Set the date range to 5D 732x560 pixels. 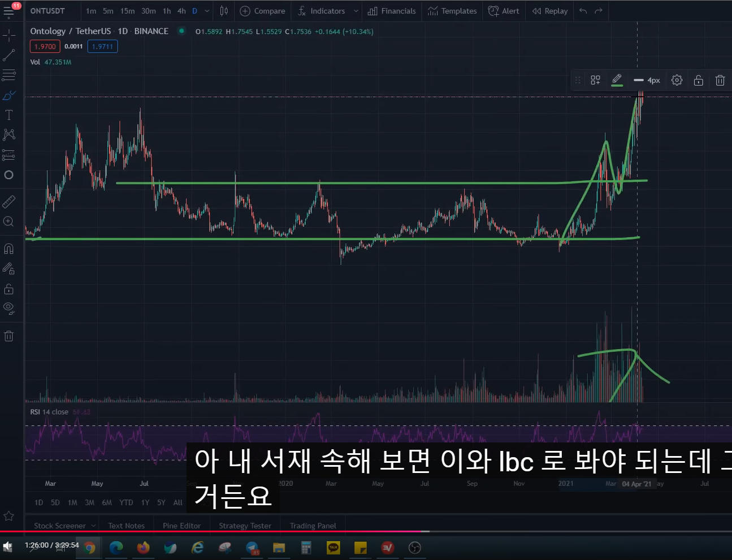coord(55,502)
